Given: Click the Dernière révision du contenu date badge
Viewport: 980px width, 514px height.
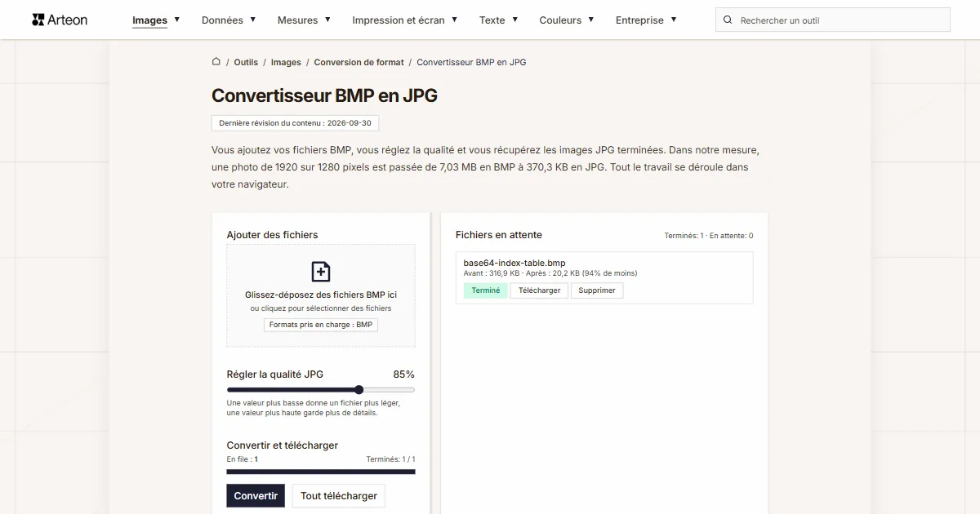Looking at the screenshot, I should coord(295,123).
